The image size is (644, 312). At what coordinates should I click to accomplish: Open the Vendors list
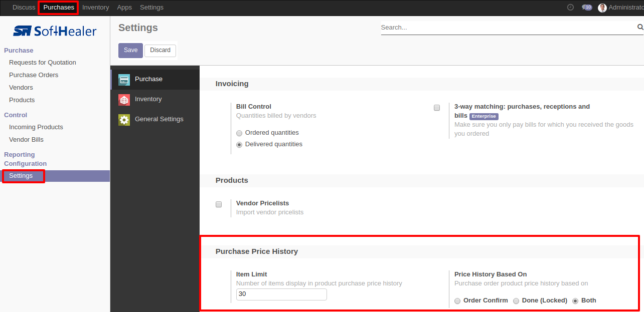click(21, 88)
